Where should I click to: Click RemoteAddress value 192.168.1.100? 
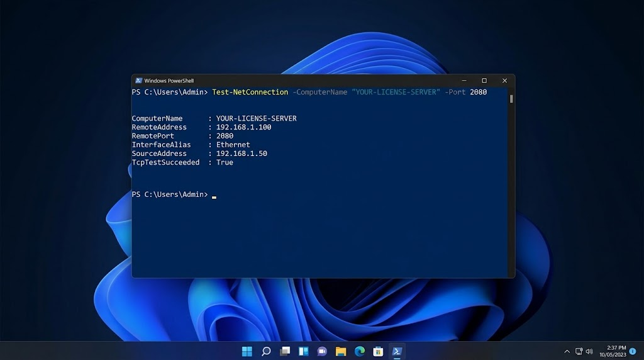click(x=243, y=127)
